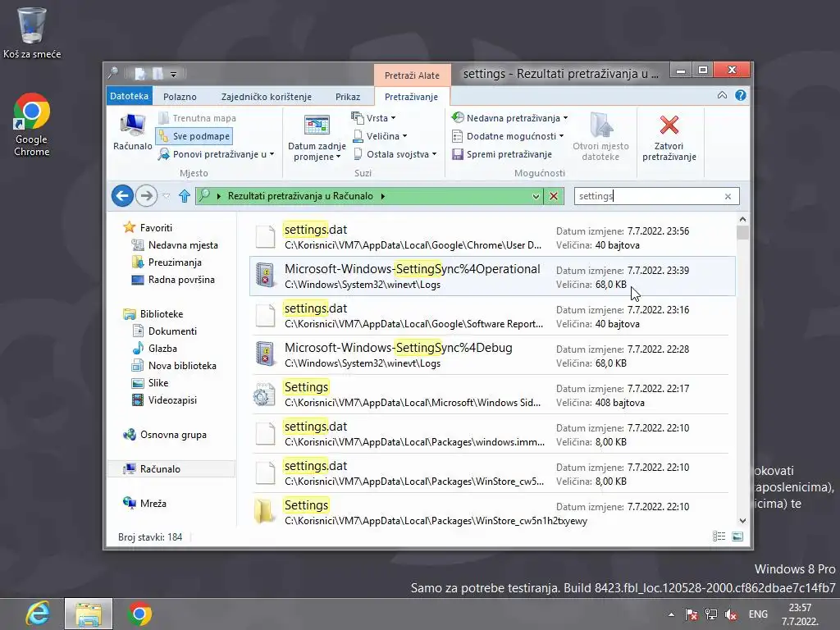
Task: Select Biblioteke in navigation pane
Action: click(x=153, y=314)
